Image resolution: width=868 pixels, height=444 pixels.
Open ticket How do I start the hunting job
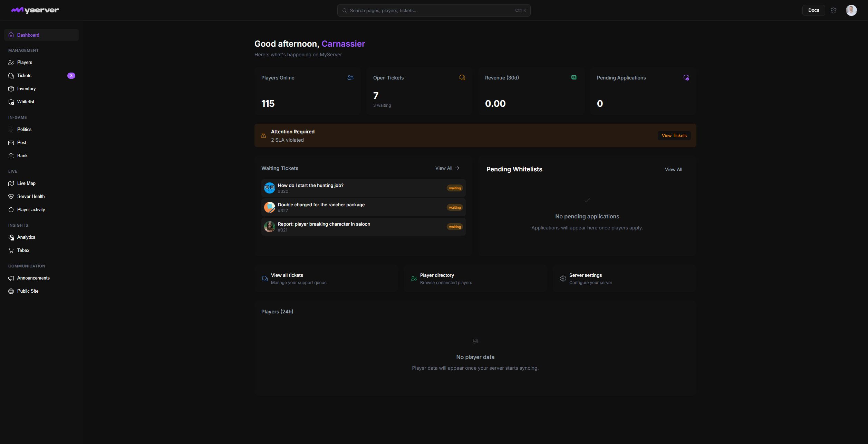tap(363, 188)
